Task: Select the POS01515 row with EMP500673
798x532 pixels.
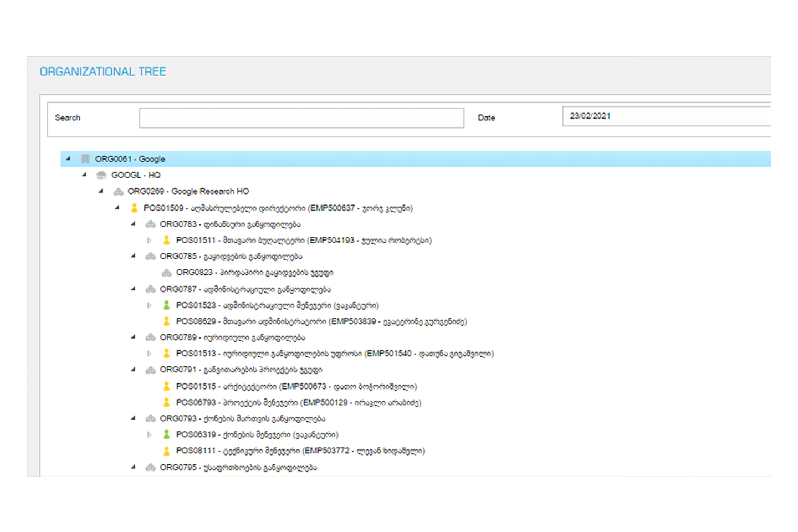Action: tap(296, 386)
